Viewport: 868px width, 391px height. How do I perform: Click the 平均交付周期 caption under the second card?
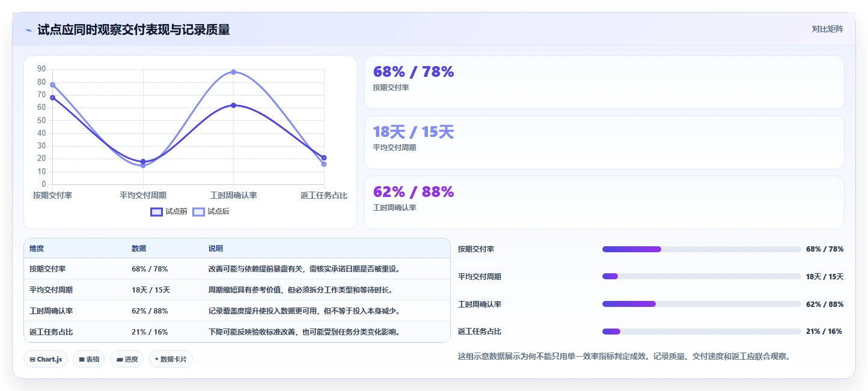pyautogui.click(x=395, y=148)
